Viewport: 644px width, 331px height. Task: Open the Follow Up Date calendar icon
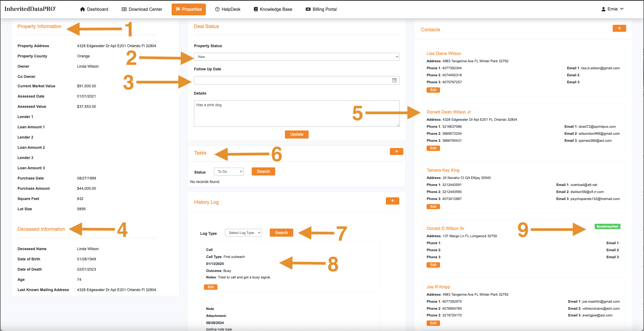coord(394,80)
